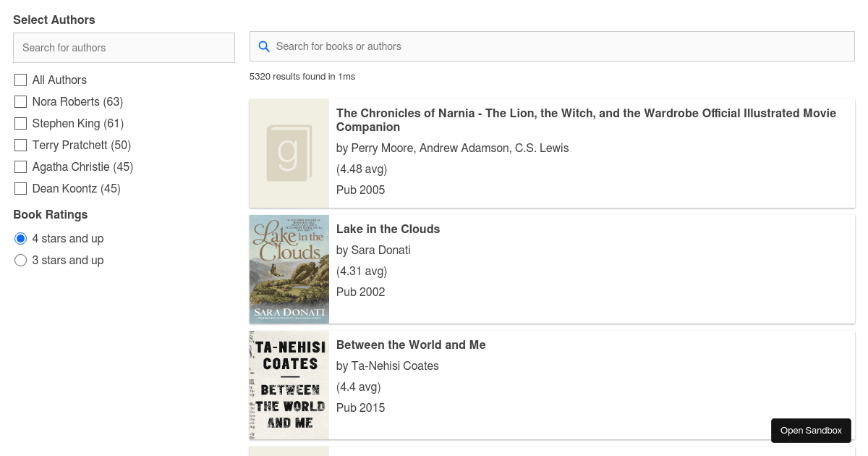Viewport: 868px width, 456px height.
Task: Tick the Terry Pratchett checkbox
Action: (x=21, y=145)
